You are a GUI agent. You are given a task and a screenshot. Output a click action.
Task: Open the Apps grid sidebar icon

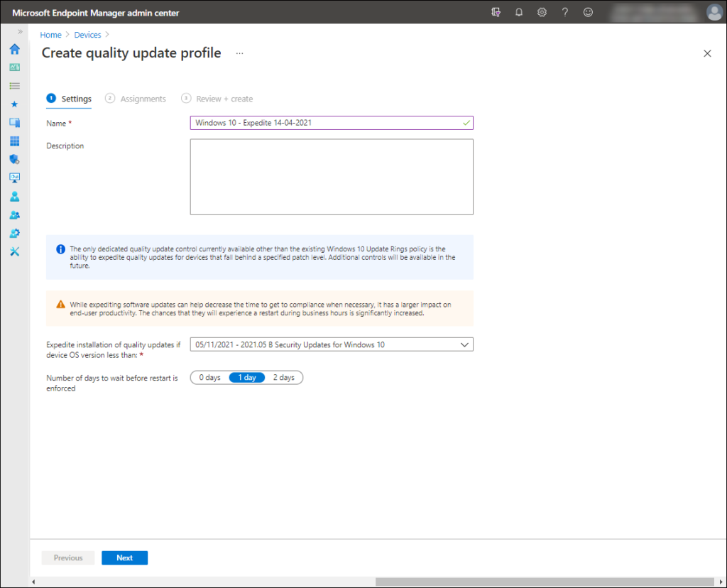point(15,141)
